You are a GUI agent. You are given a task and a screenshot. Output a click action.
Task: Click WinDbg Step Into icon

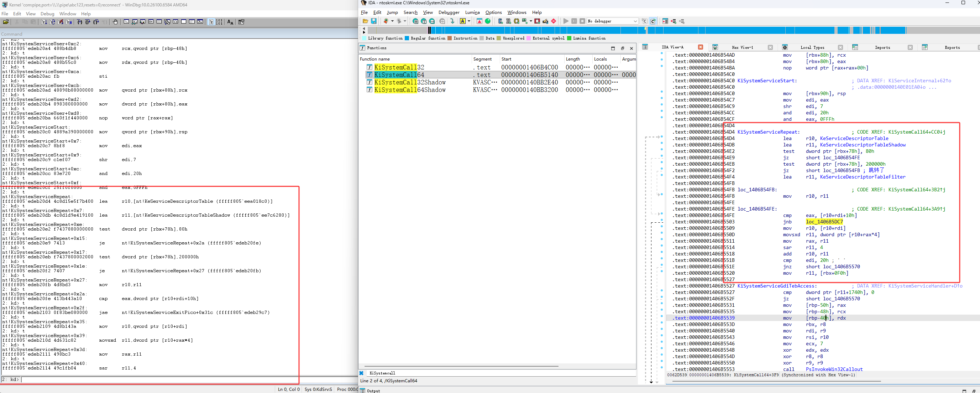pyautogui.click(x=79, y=22)
